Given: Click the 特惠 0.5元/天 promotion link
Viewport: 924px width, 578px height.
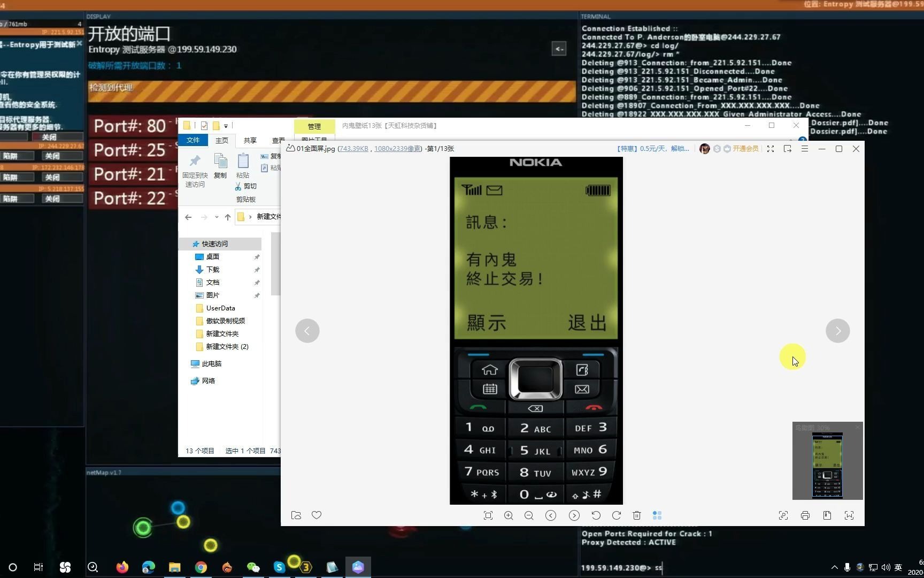Looking at the screenshot, I should (x=653, y=149).
